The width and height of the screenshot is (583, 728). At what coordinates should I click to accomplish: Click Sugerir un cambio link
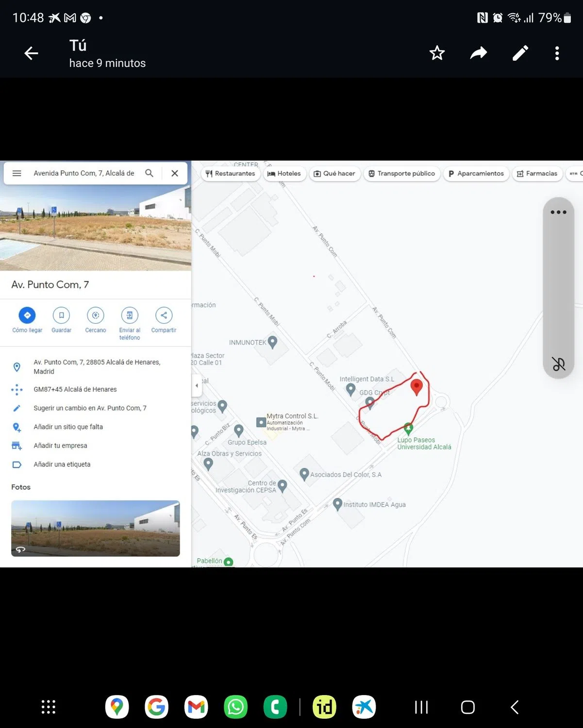(x=90, y=408)
